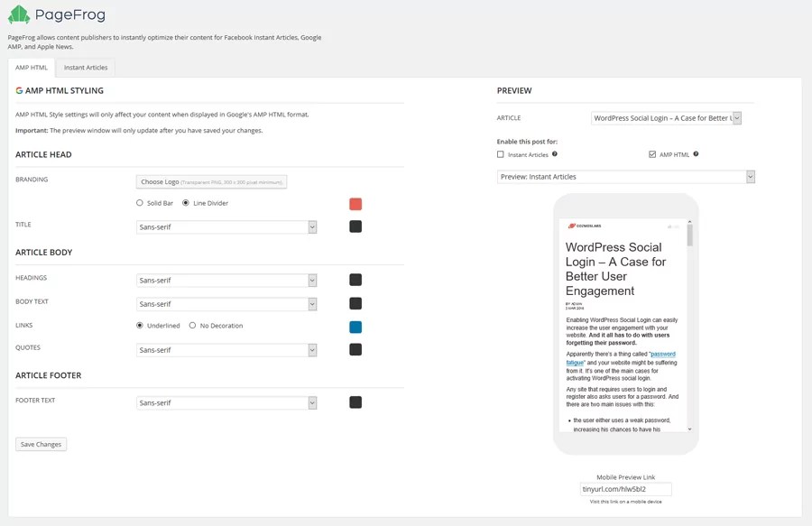Open the Title font dropdown
The height and width of the screenshot is (526, 812).
point(226,226)
